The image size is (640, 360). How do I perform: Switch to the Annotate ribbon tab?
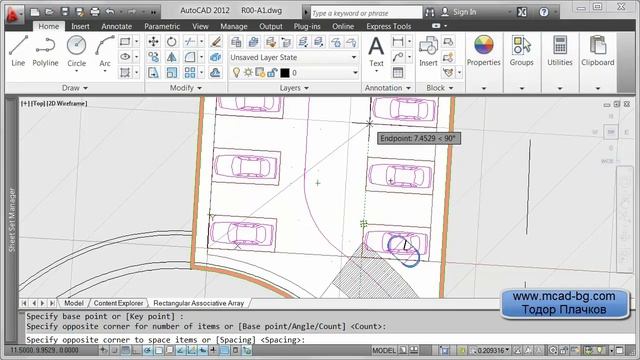click(x=116, y=26)
